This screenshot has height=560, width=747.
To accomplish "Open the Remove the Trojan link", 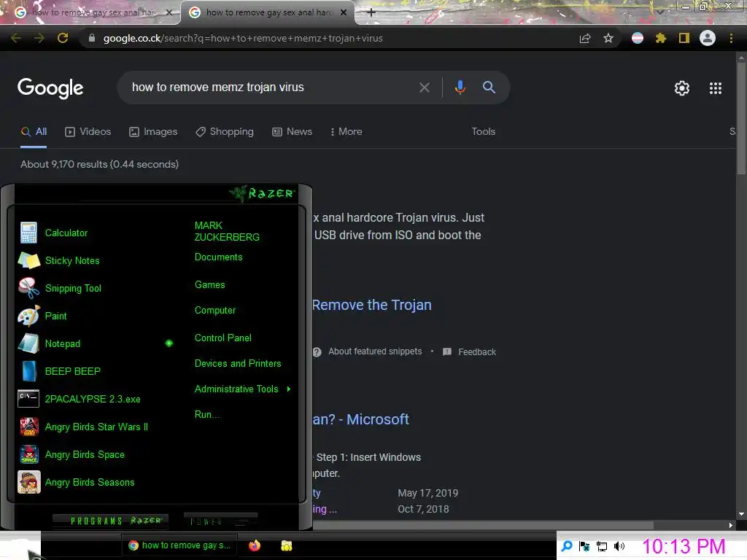I will tap(371, 305).
